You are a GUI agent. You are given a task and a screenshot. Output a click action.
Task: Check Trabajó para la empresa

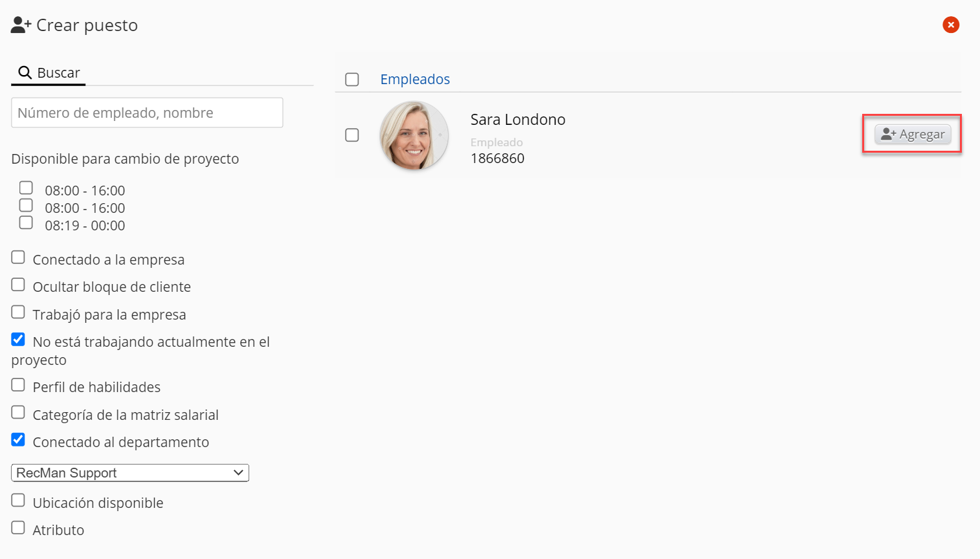point(18,312)
